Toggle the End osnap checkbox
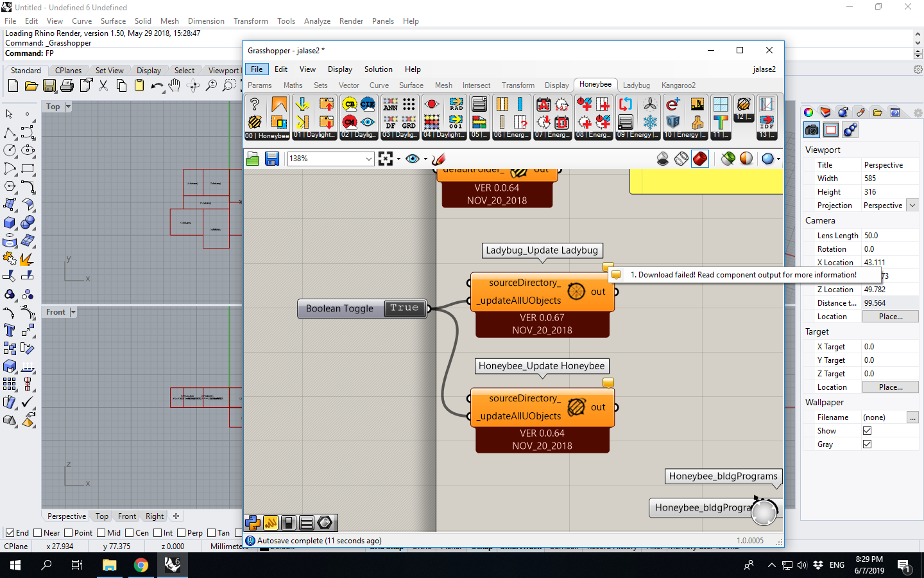The width and height of the screenshot is (924, 578). click(x=10, y=533)
